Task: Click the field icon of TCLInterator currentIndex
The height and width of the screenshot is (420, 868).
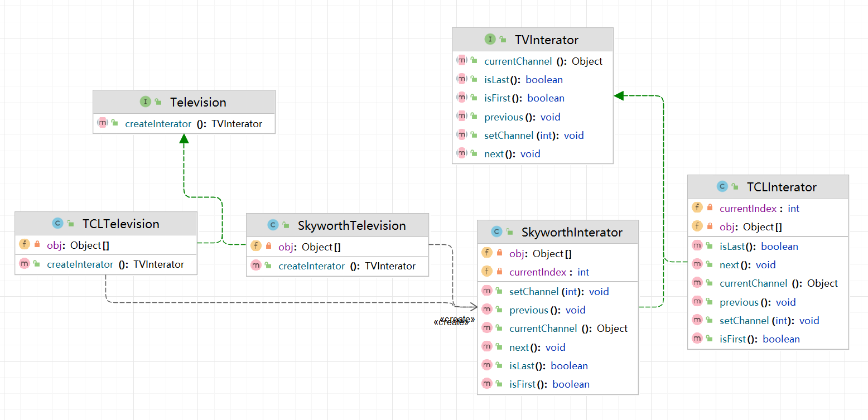Action: click(697, 208)
